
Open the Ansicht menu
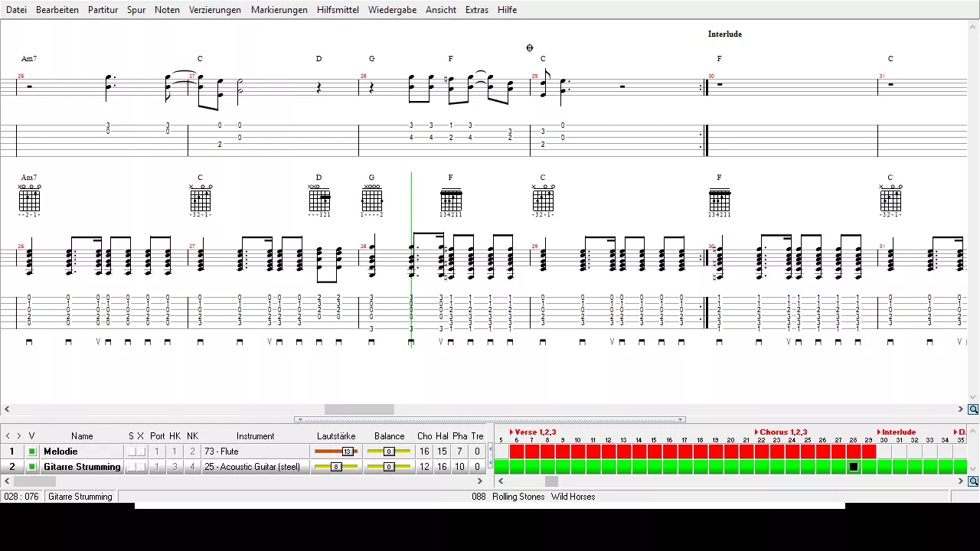point(441,10)
